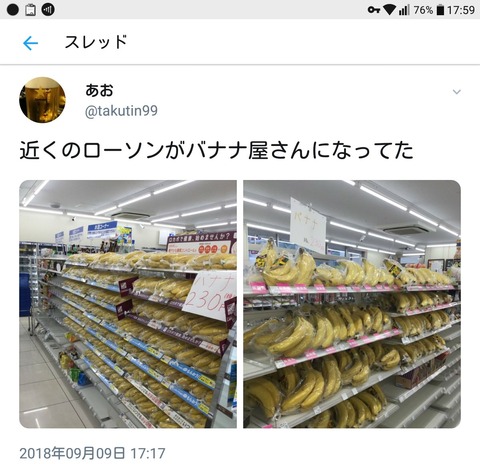The width and height of the screenshot is (480, 464).
Task: Tap the tweet timestamp 2018年09月09日 17:17
Action: tap(92, 454)
